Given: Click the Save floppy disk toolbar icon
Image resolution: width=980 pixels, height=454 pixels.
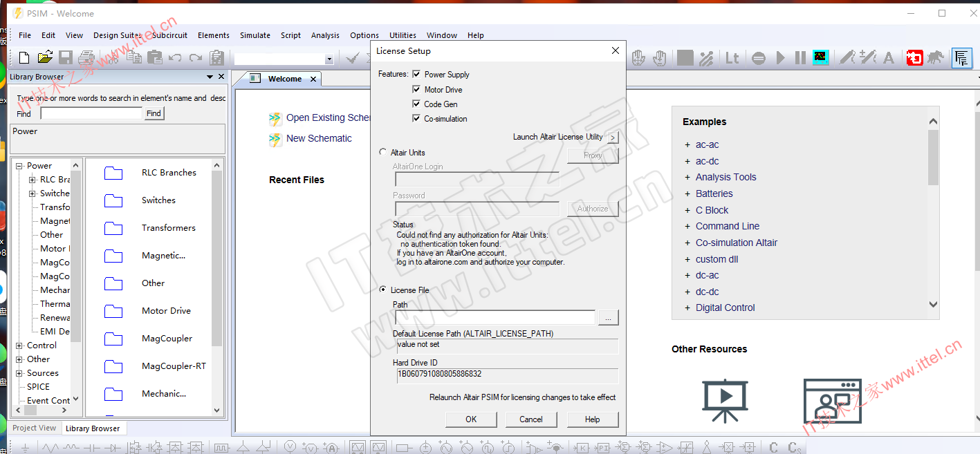Looking at the screenshot, I should [x=66, y=58].
